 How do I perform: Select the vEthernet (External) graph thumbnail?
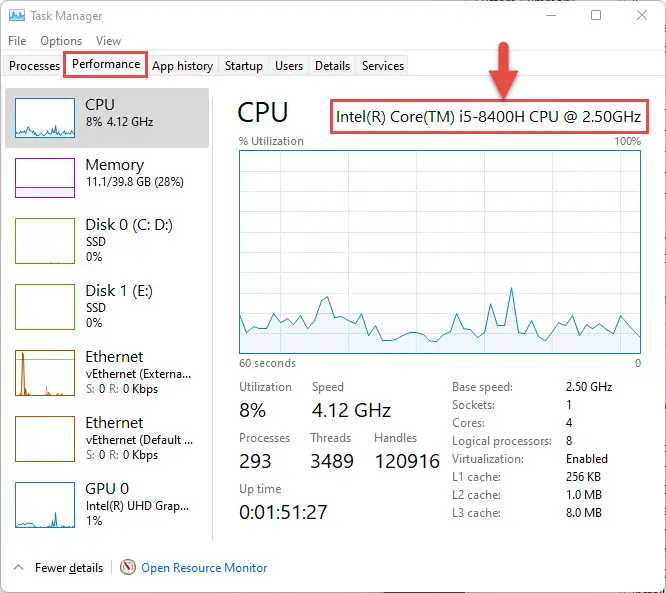tap(45, 373)
